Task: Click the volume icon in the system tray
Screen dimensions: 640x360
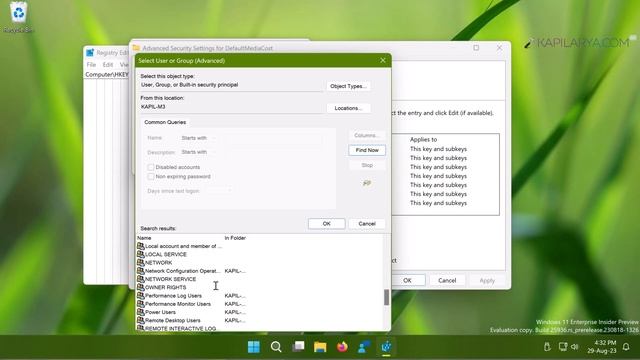Action: (575, 347)
